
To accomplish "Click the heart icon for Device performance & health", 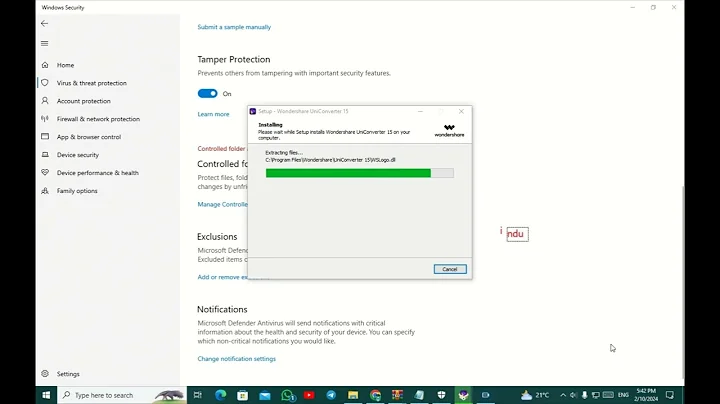I will 45,173.
